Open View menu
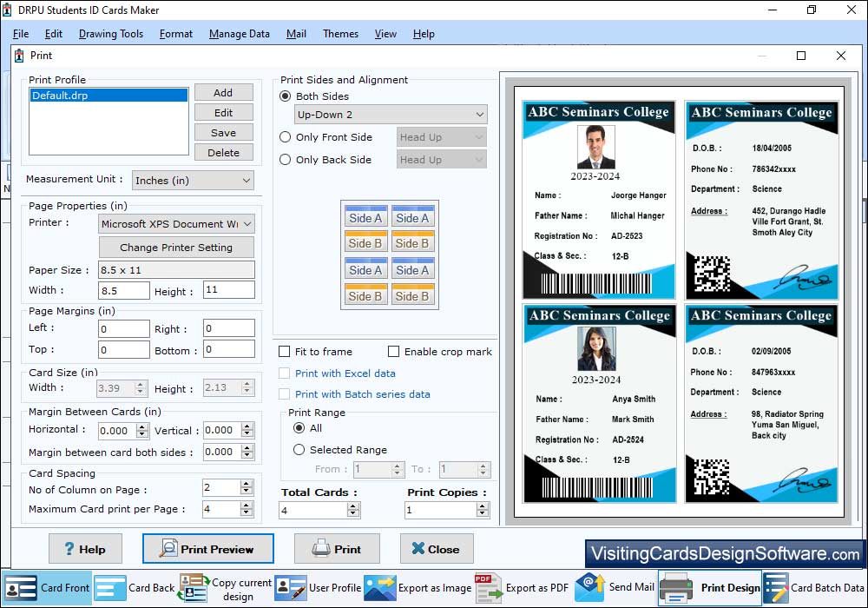 click(x=385, y=34)
